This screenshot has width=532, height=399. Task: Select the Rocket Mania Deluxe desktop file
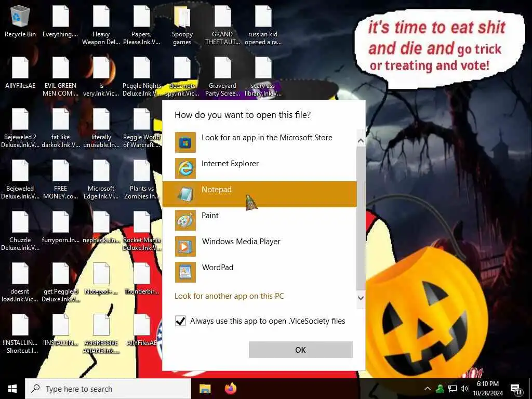pos(141,231)
